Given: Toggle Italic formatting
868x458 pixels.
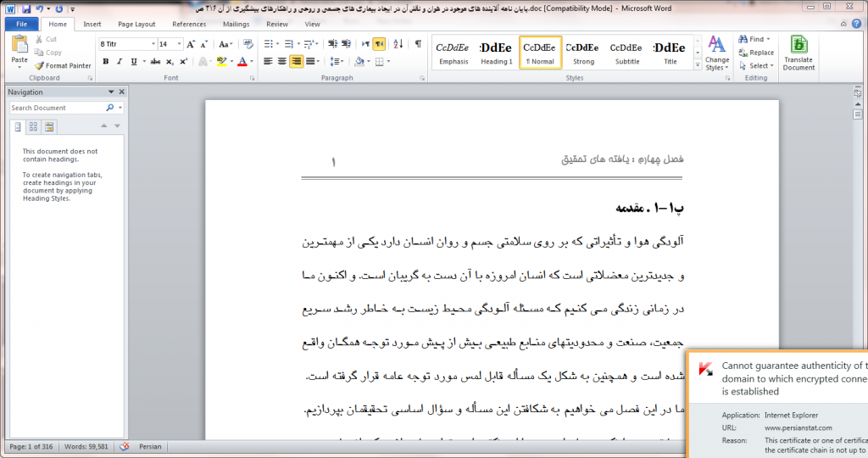Looking at the screenshot, I should click(120, 61).
